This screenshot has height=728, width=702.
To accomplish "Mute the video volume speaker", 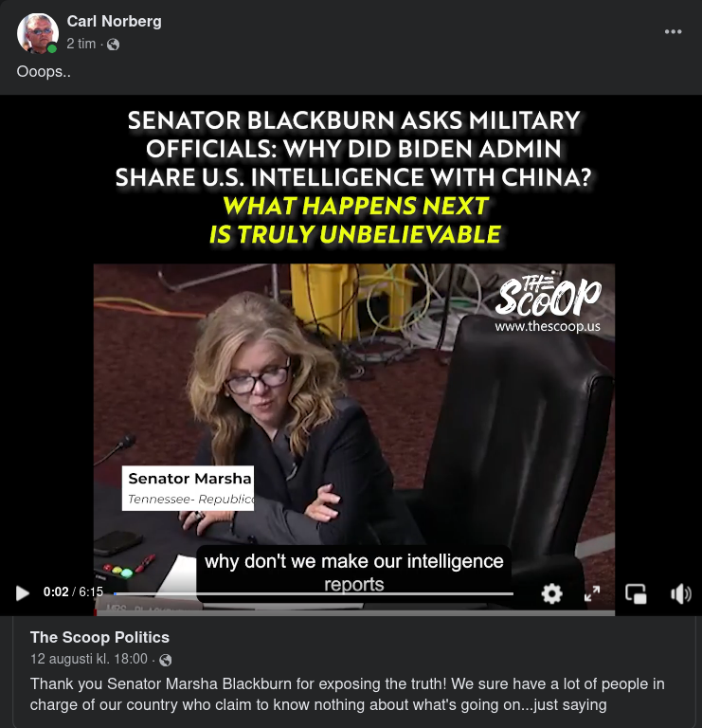I will pos(680,593).
